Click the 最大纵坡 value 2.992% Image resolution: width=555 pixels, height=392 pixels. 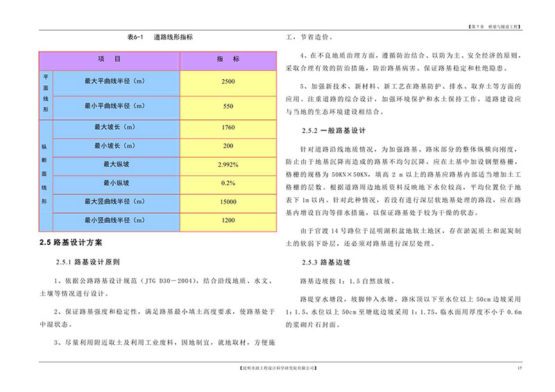[x=228, y=164]
